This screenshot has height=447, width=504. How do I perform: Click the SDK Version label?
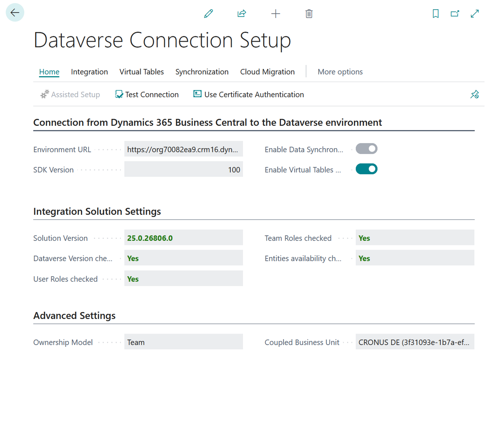coord(54,170)
